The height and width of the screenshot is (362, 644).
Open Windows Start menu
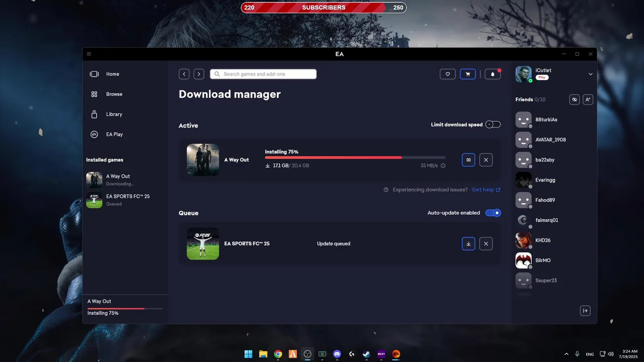249,354
